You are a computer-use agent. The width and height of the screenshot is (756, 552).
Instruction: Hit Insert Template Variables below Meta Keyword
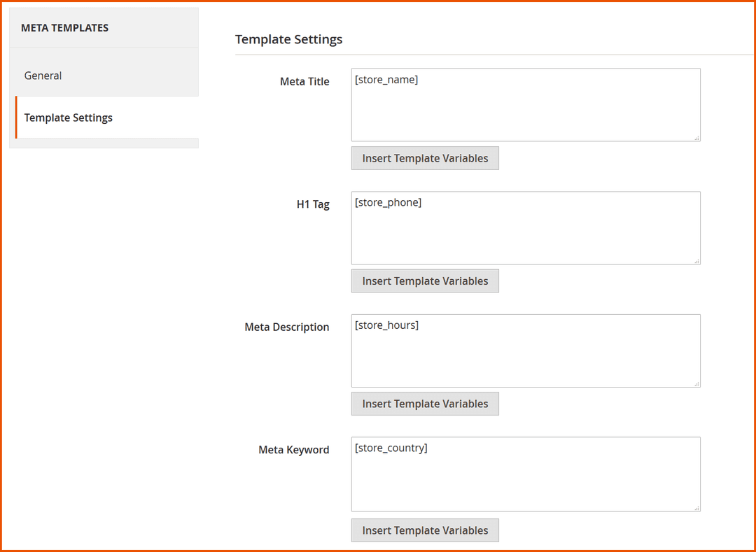(x=425, y=530)
